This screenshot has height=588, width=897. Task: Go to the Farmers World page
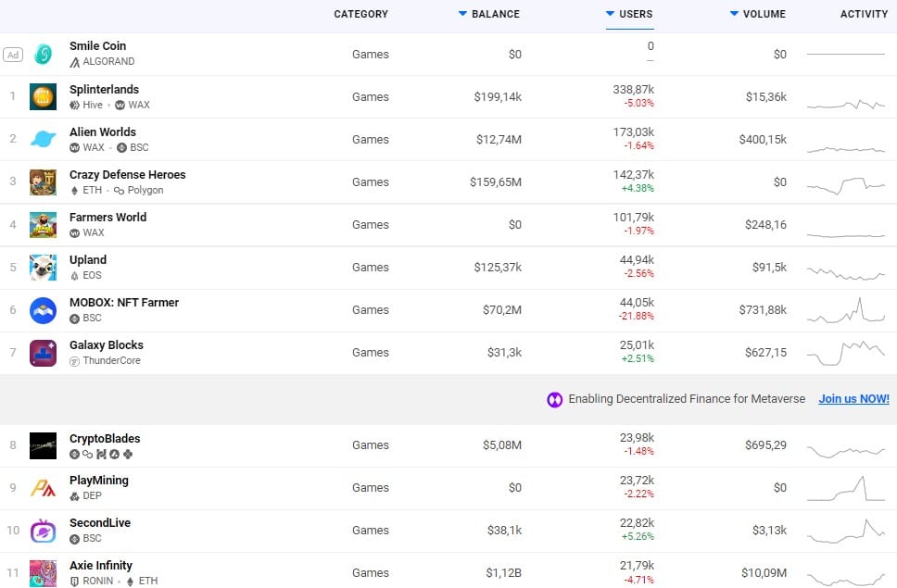point(108,217)
